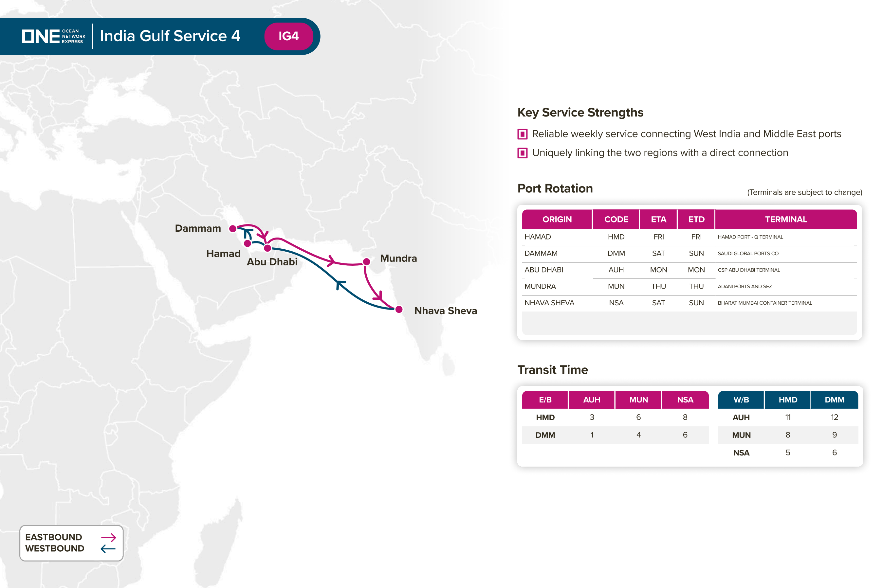
Task: Click the IG4 service code badge
Action: click(288, 36)
